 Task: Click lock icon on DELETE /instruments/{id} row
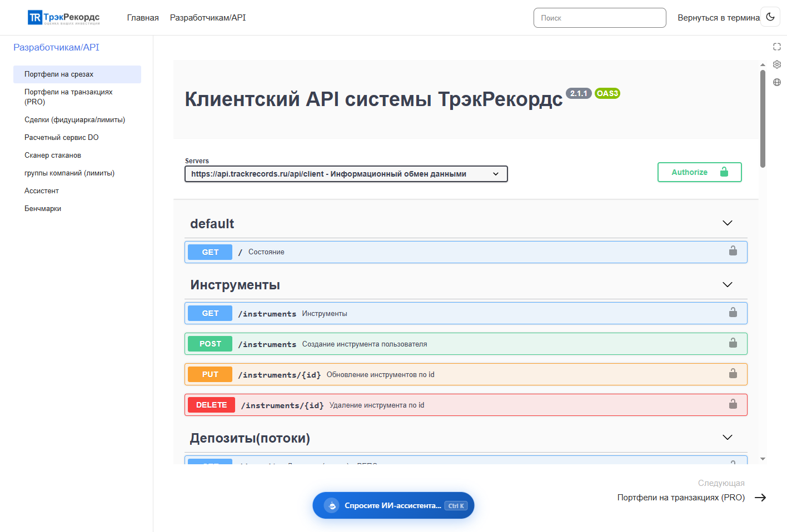tap(733, 404)
